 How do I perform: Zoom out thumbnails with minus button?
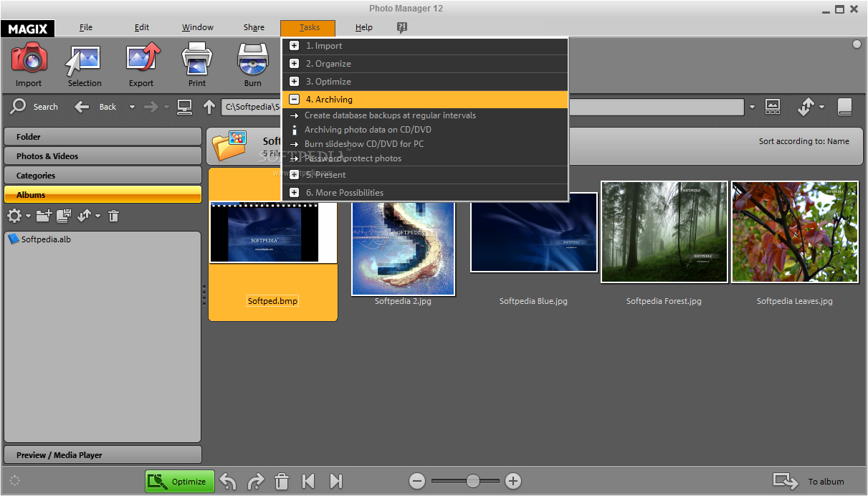pyautogui.click(x=417, y=481)
